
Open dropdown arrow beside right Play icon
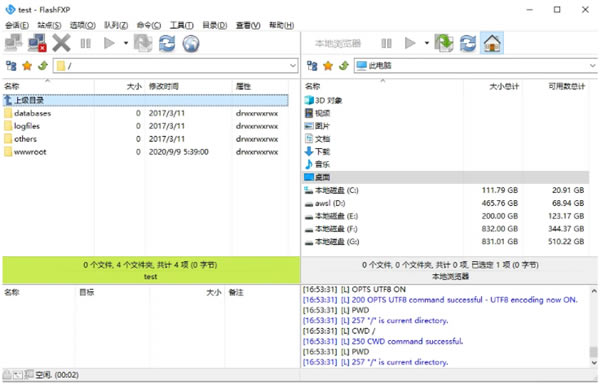pyautogui.click(x=427, y=43)
